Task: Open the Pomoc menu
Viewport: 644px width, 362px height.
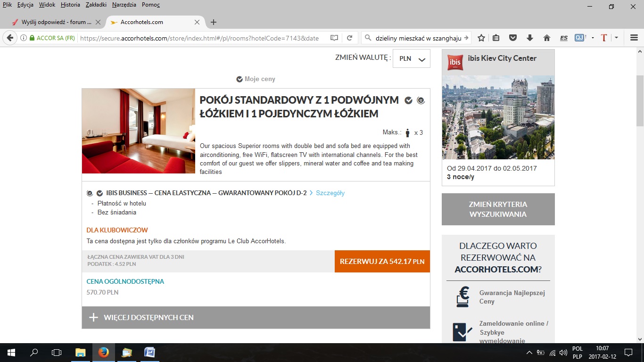Action: [x=151, y=5]
